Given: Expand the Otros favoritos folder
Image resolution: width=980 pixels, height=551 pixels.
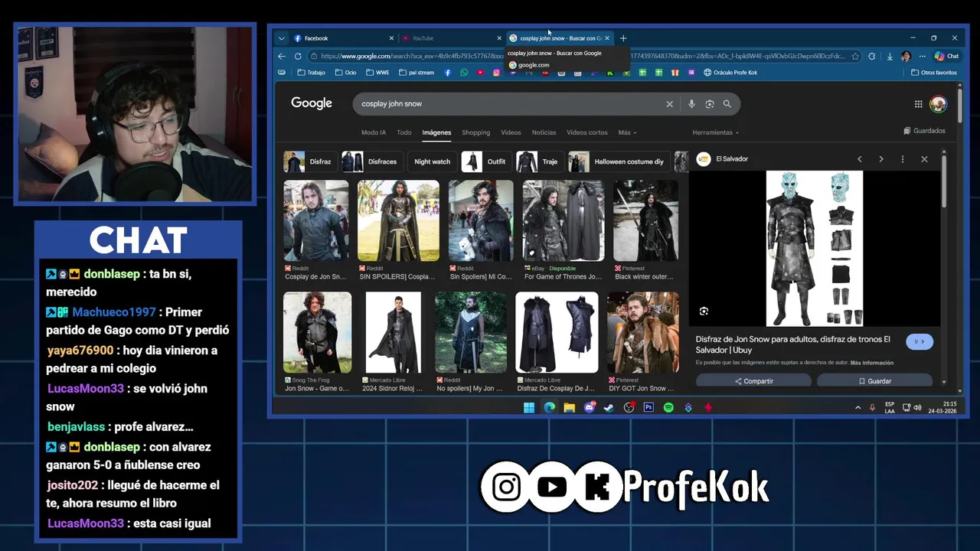Looking at the screenshot, I should tap(934, 73).
